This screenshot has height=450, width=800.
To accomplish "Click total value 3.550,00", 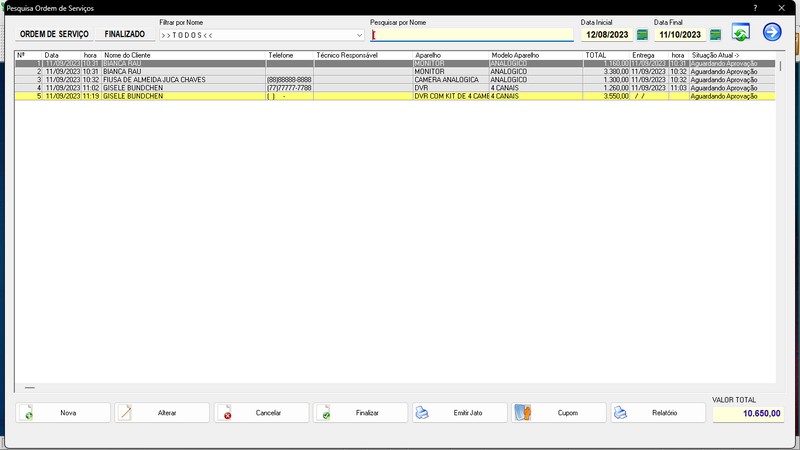I will (606, 96).
